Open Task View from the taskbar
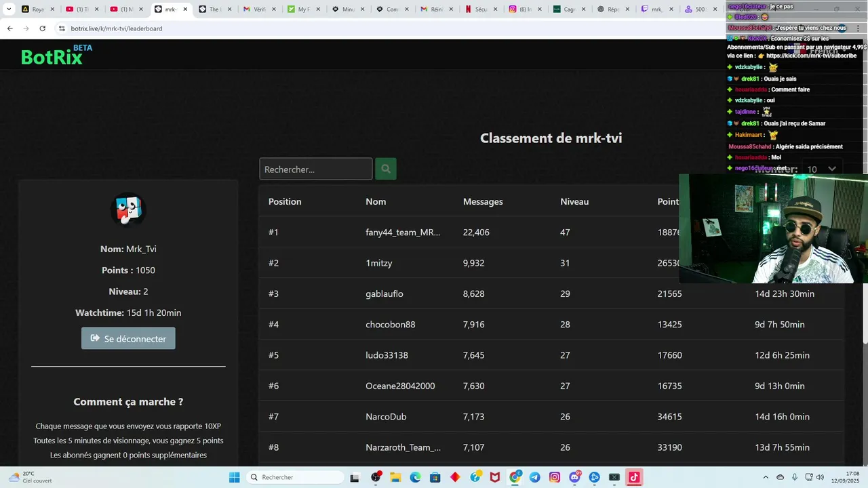 [x=354, y=477]
